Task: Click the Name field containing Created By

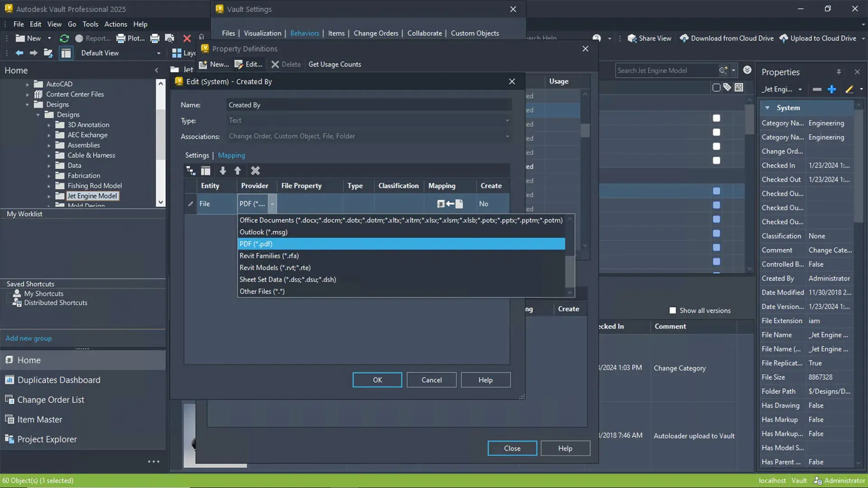Action: click(369, 105)
